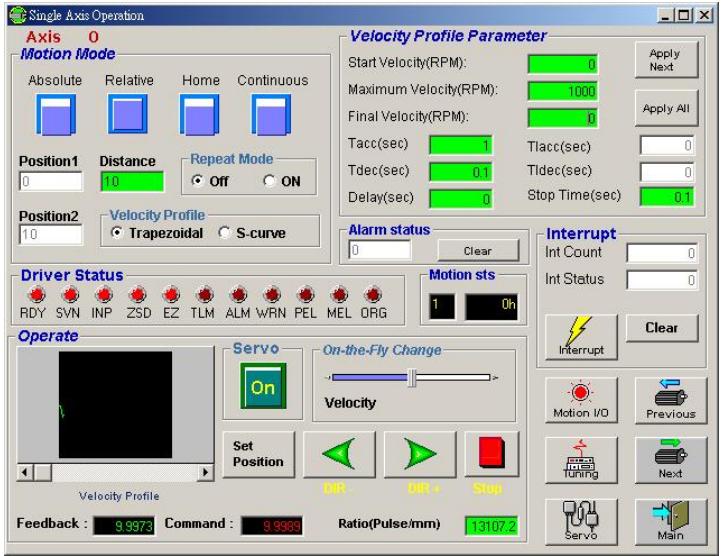The height and width of the screenshot is (556, 721).
Task: Click the Set Position button
Action: coord(258,454)
